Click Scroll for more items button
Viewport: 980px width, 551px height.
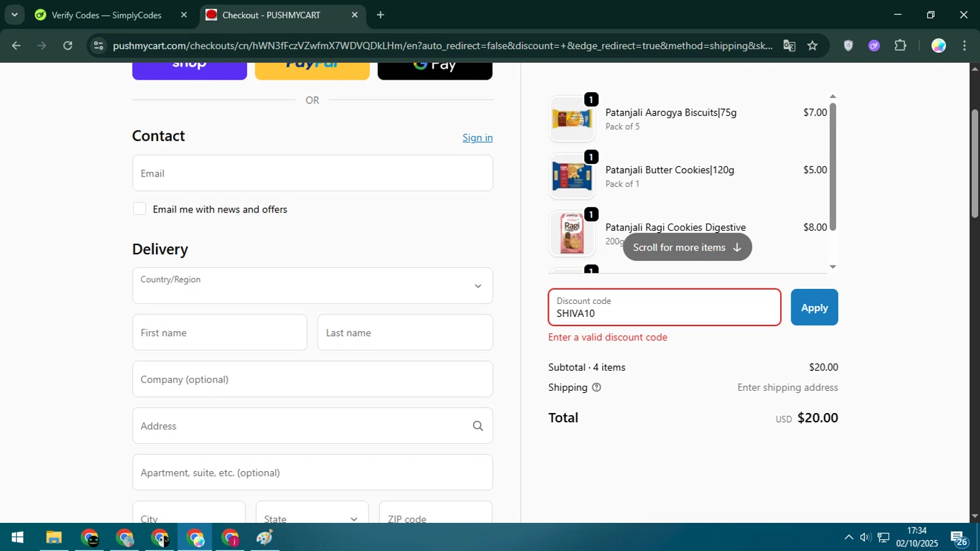(x=687, y=247)
